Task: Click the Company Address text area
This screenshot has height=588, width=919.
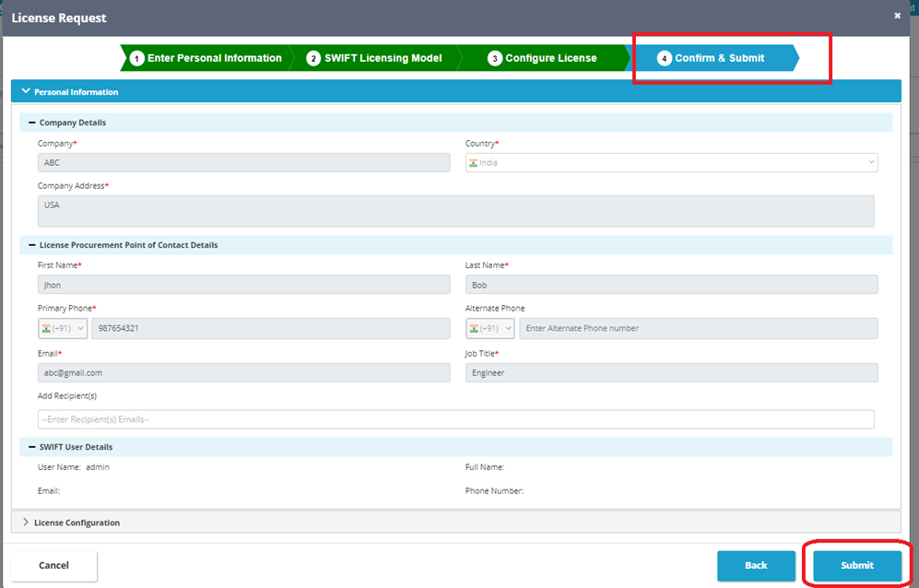Action: pos(456,211)
